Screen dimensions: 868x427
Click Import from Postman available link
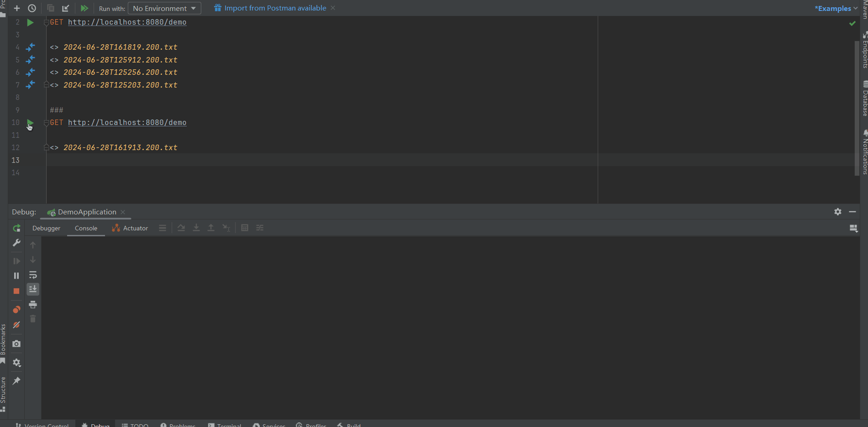(275, 8)
